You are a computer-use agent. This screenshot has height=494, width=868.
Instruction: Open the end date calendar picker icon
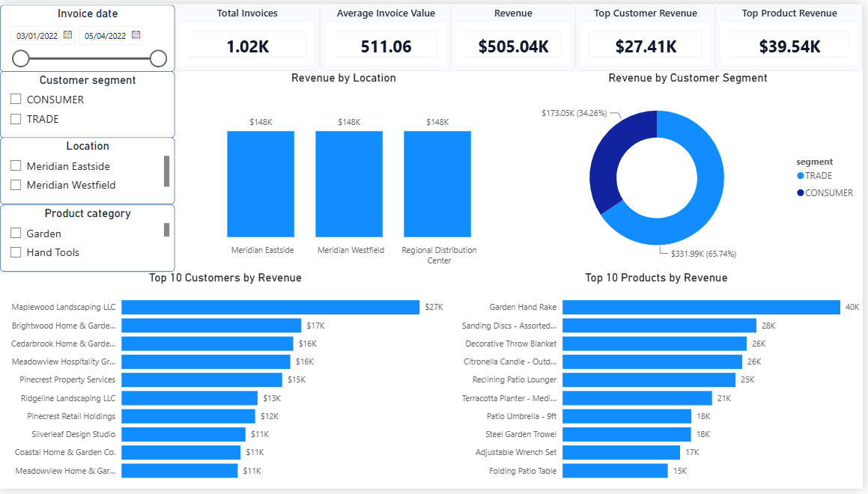[x=136, y=35]
